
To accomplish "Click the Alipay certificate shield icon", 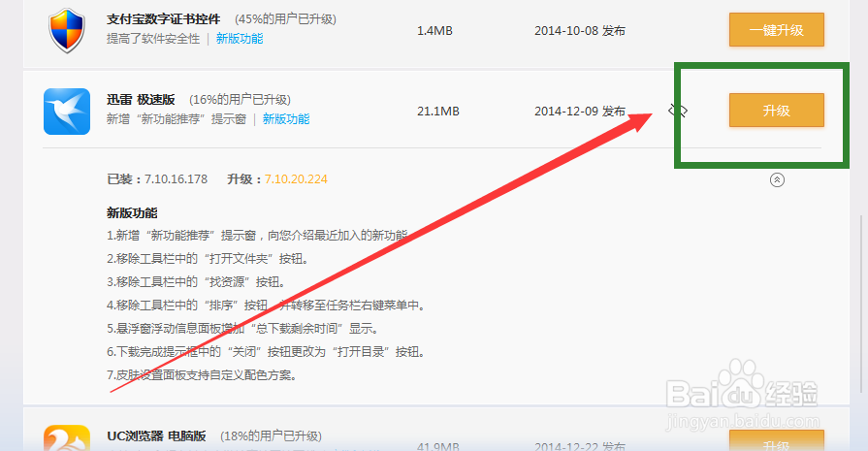I will pyautogui.click(x=66, y=30).
